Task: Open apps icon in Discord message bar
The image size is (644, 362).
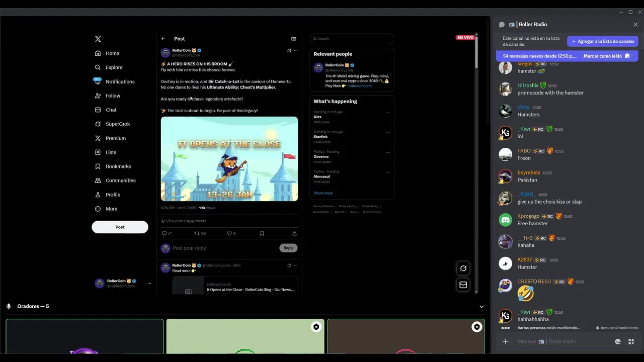Action: point(631,341)
